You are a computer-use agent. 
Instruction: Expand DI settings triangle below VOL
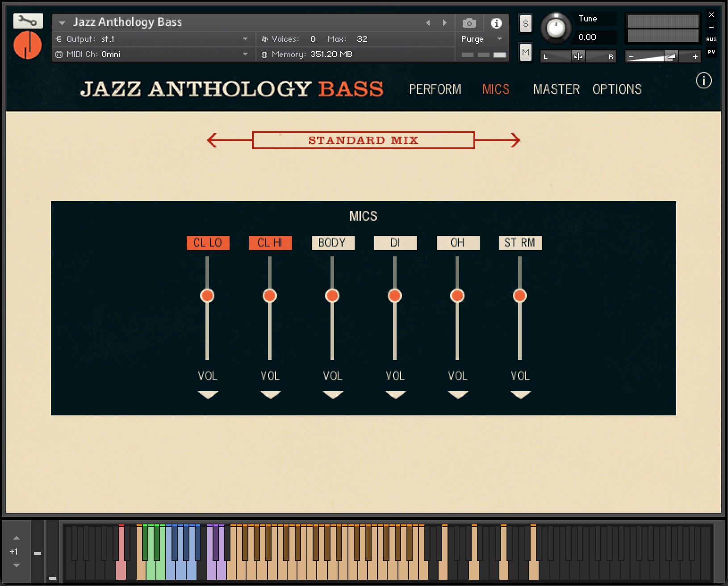395,395
